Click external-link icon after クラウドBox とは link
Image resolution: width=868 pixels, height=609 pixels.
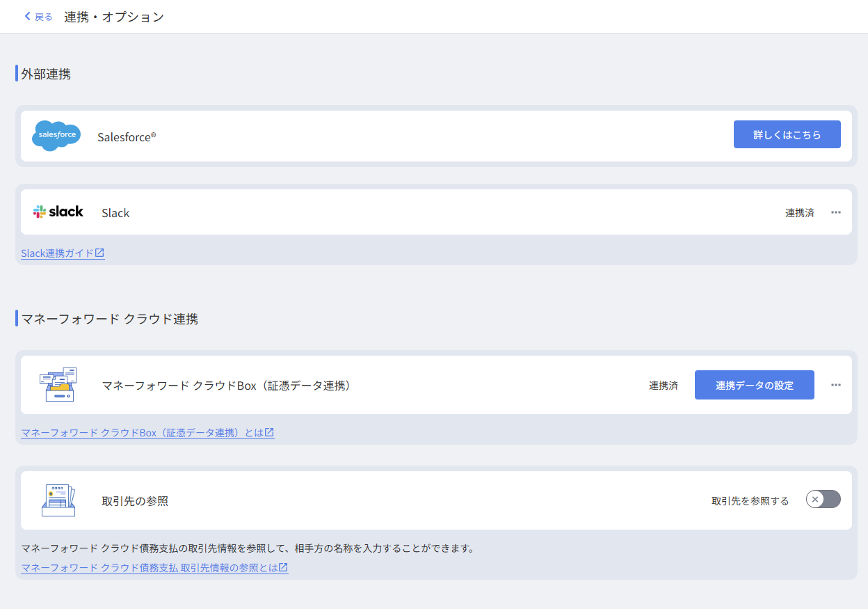(269, 433)
